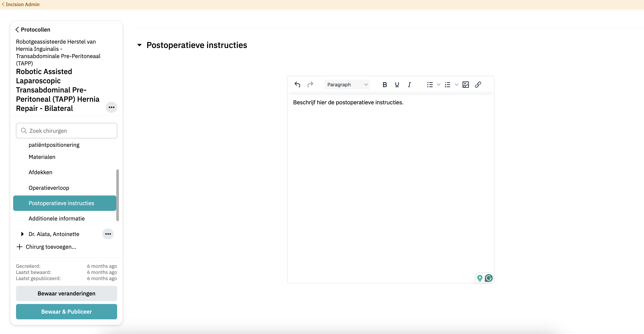Expand Dr. Alata, Antoinette tree item
Screen dimensions: 644x334
click(x=22, y=234)
